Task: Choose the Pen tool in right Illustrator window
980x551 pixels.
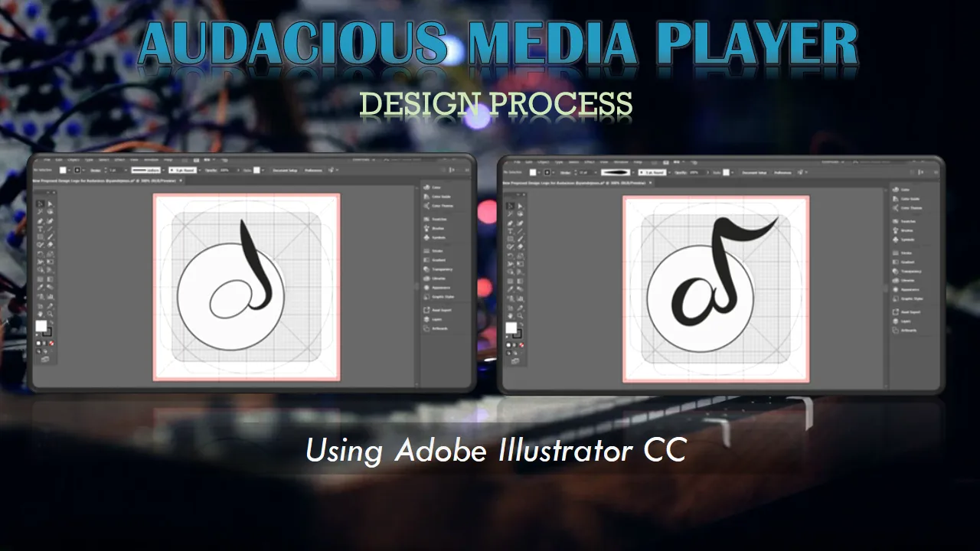Action: 510,223
